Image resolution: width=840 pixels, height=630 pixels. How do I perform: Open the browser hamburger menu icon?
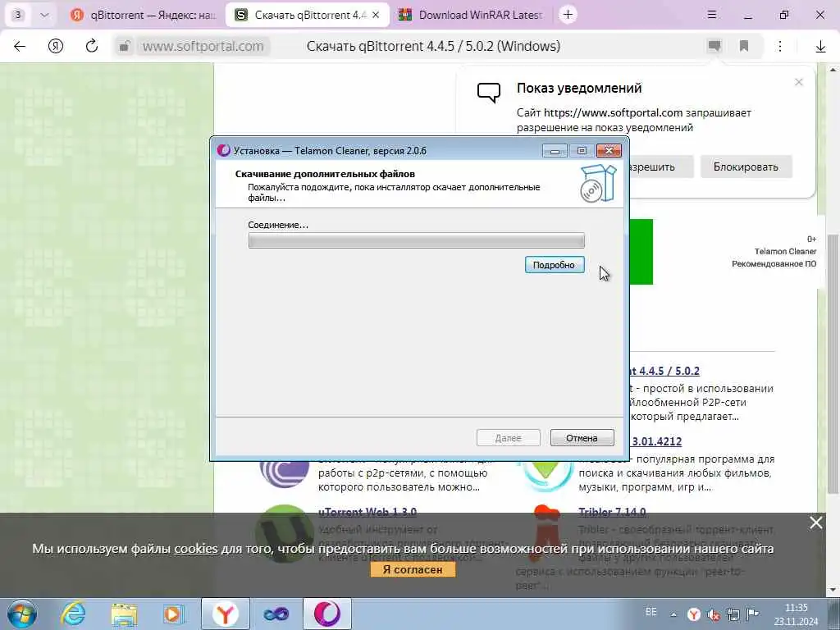point(711,15)
